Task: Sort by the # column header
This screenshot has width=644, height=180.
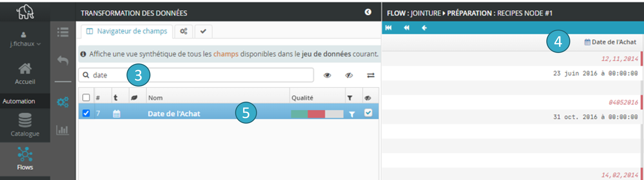Action: 98,98
